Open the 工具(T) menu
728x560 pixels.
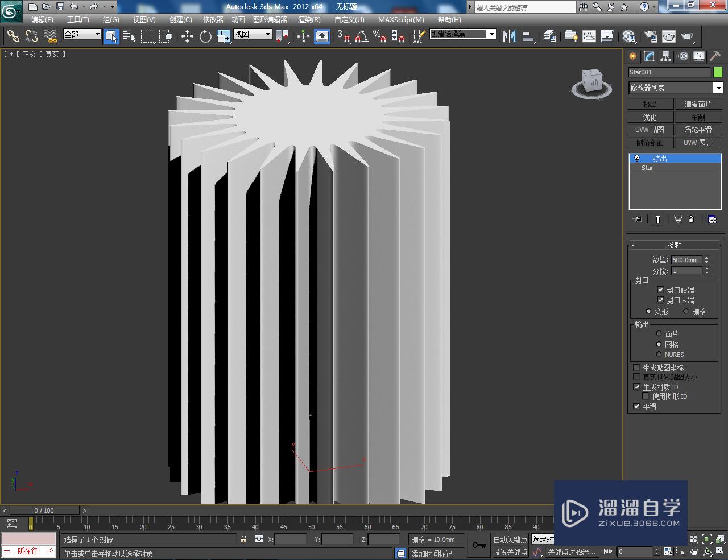click(x=78, y=19)
